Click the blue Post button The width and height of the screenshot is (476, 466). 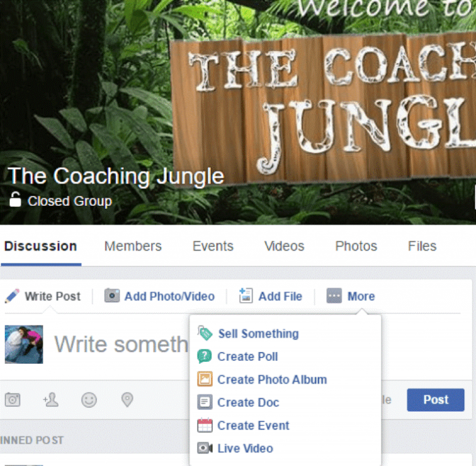tap(436, 400)
